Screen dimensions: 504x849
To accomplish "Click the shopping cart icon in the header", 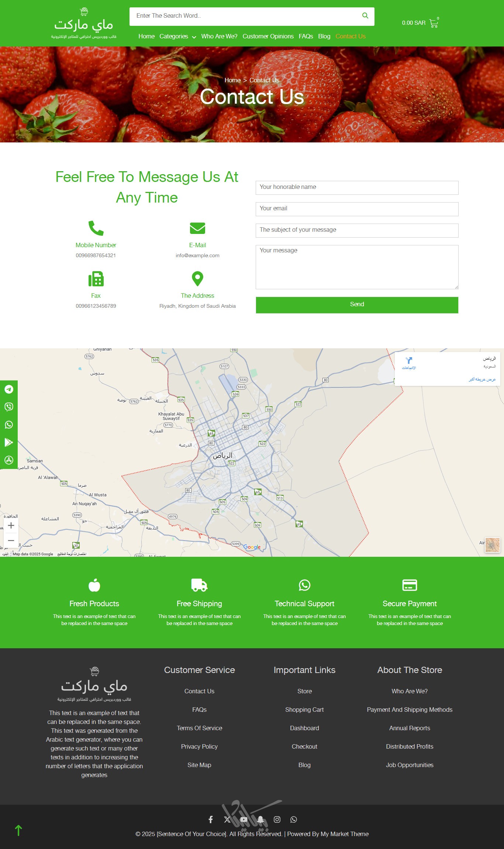I will 434,23.
